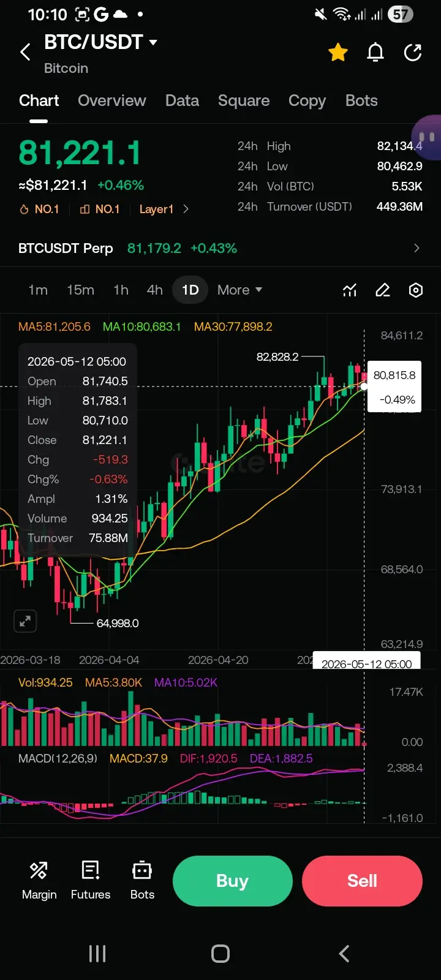Screen dimensions: 441x980
Task: Tap the crosshair price label 80,815.8
Action: 394,375
